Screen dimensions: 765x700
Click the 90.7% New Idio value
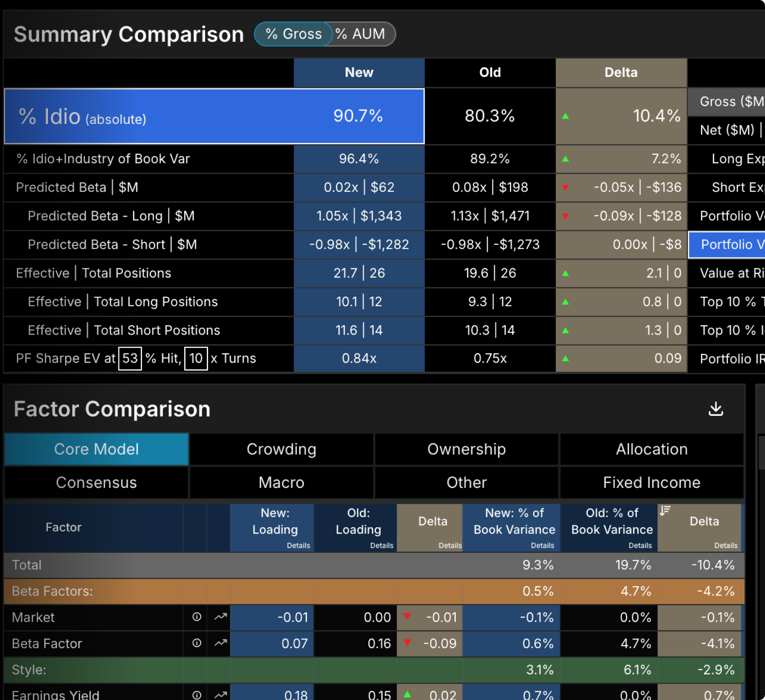(358, 116)
